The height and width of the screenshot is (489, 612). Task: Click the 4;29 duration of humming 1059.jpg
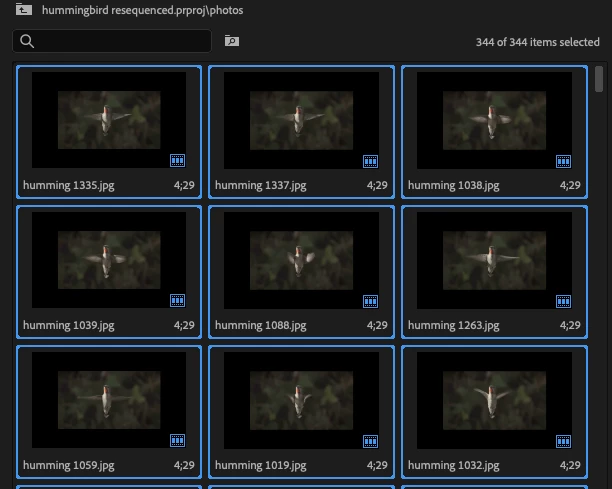184,466
